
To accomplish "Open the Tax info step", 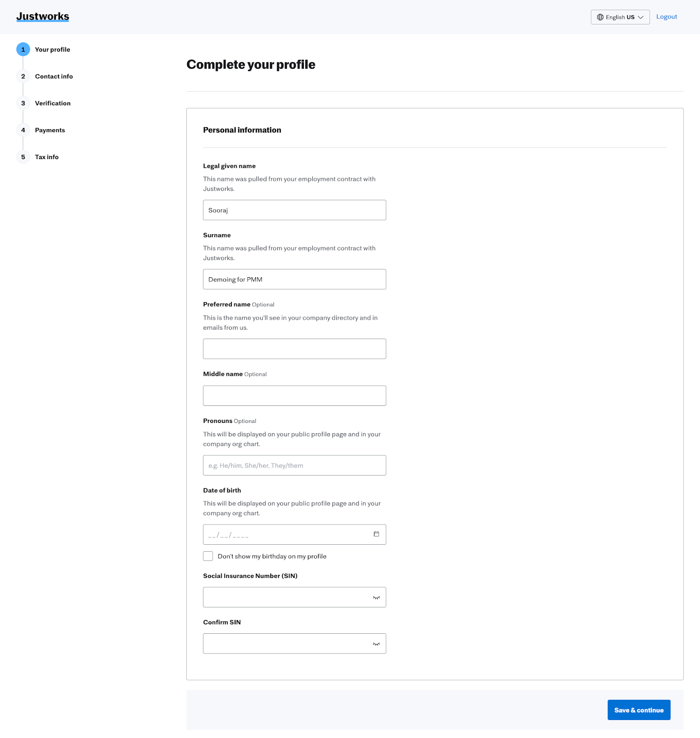I will (x=47, y=157).
